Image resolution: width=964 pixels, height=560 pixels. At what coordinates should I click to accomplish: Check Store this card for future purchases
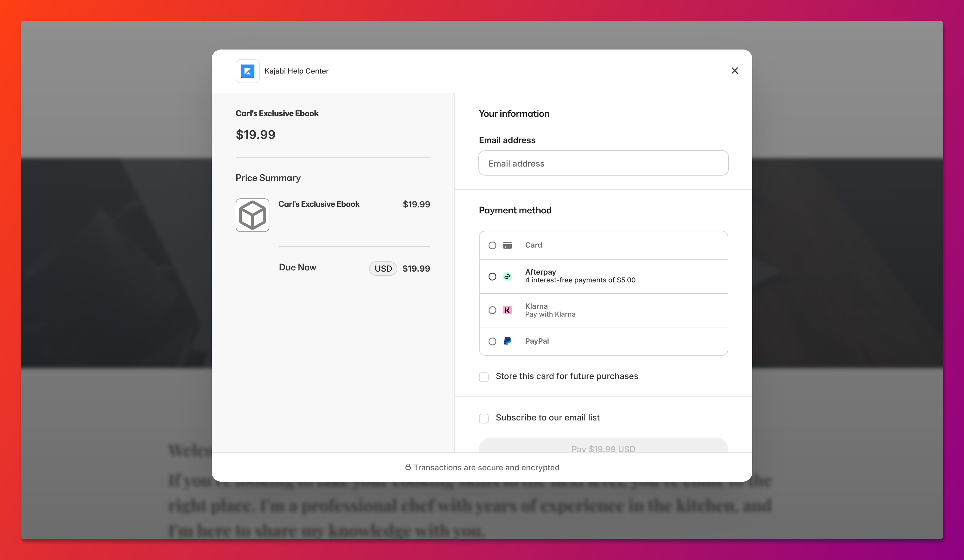click(484, 377)
